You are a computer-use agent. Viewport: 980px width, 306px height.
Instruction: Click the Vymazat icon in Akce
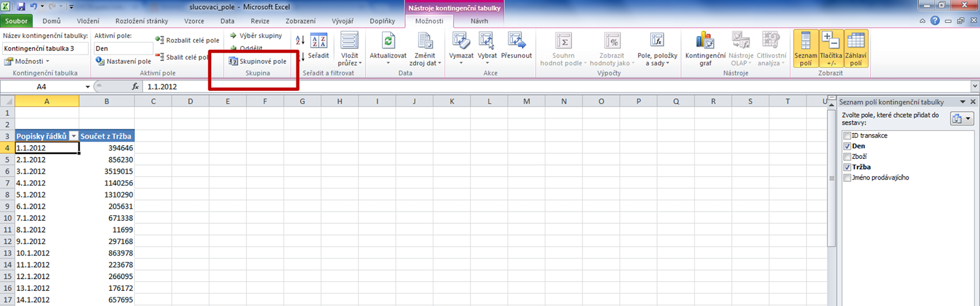pos(461,41)
